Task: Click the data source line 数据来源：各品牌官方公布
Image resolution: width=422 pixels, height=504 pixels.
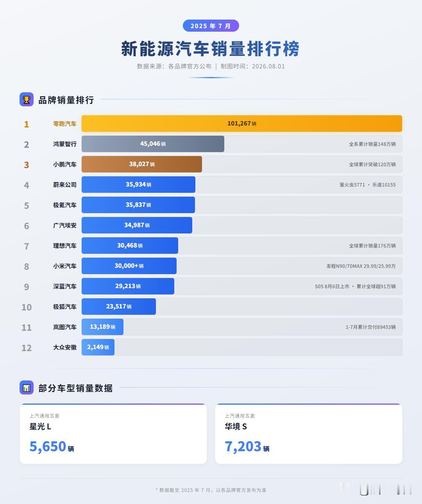Action: tap(174, 66)
